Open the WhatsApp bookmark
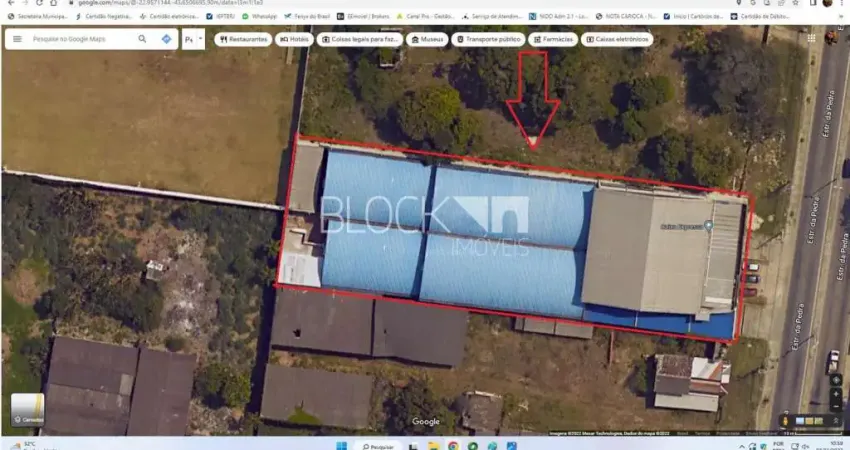The width and height of the screenshot is (850, 450). coord(260,17)
